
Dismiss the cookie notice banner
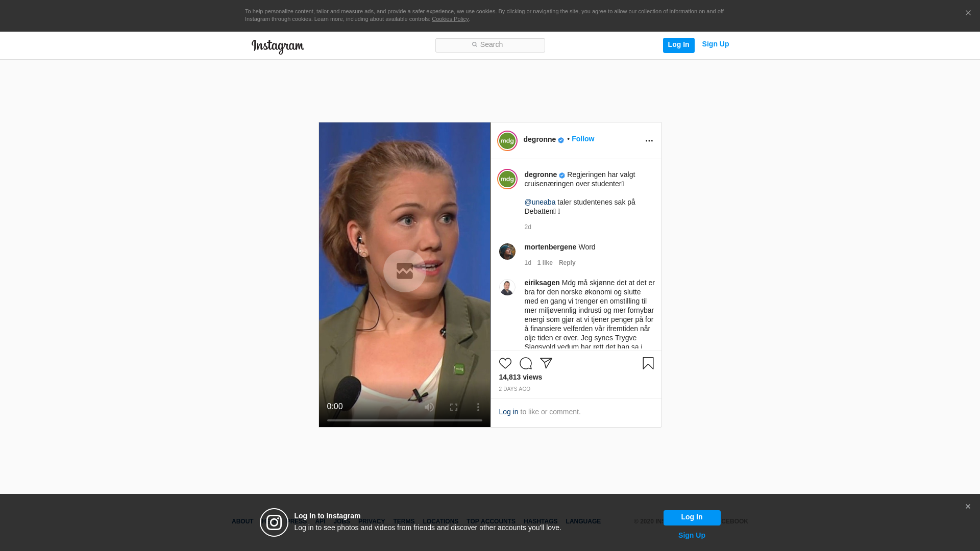[968, 13]
